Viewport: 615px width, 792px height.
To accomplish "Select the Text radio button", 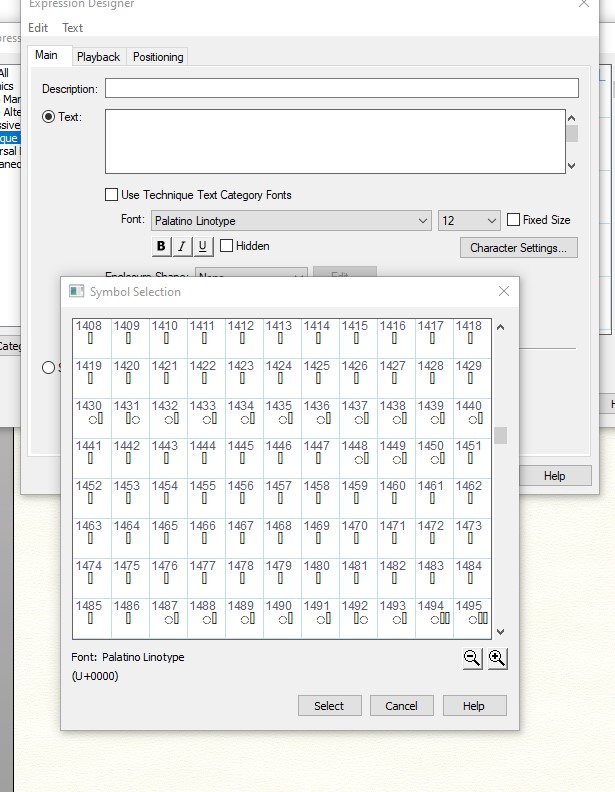I will [48, 117].
